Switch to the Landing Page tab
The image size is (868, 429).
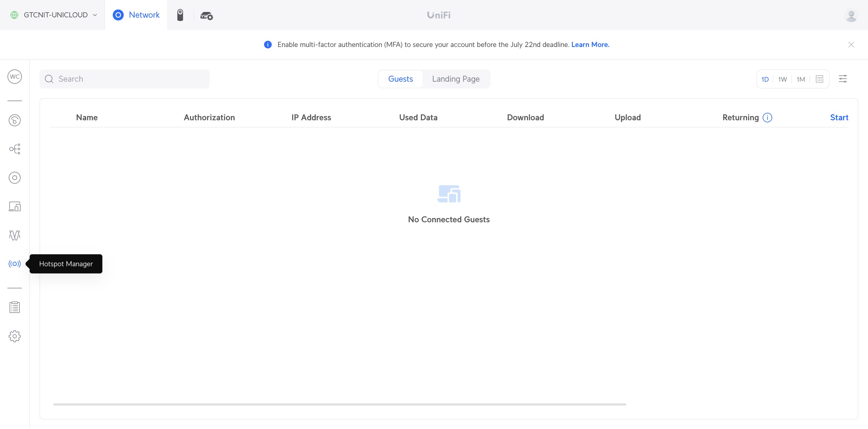[x=456, y=79]
